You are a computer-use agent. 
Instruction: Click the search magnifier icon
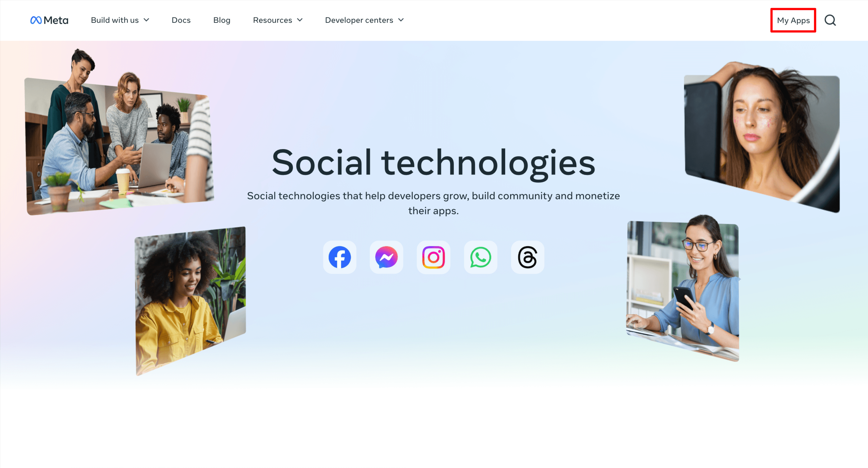(x=831, y=20)
